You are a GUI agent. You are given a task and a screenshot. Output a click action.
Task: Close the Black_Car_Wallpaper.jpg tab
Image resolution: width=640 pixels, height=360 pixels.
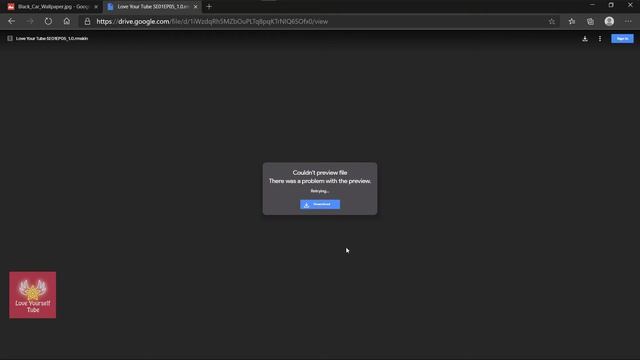click(x=96, y=7)
